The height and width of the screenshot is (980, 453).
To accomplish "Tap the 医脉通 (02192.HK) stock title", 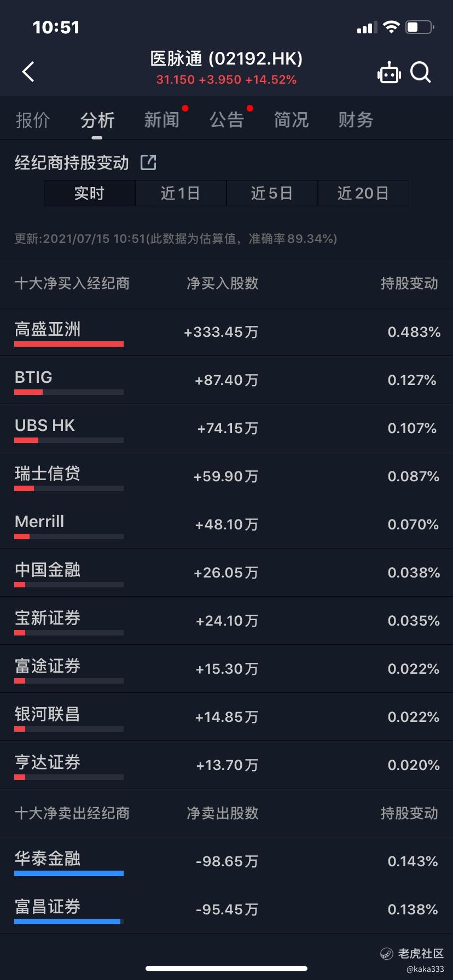I will (226, 59).
